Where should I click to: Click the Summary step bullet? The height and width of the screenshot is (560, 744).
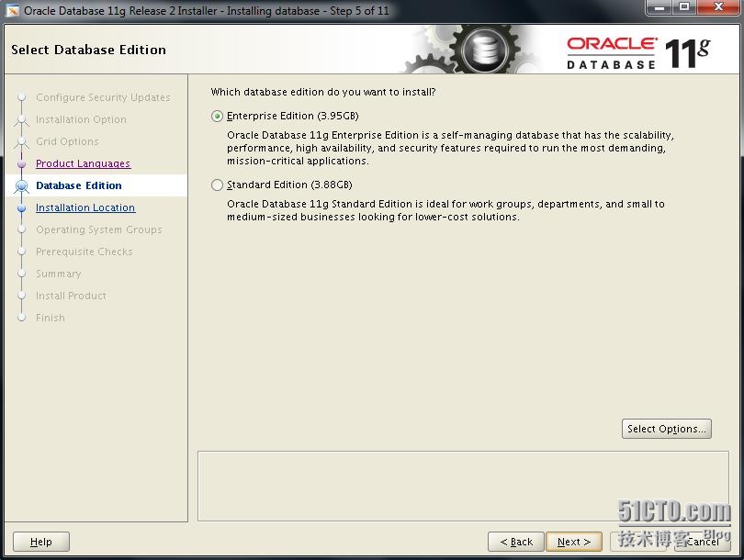21,274
